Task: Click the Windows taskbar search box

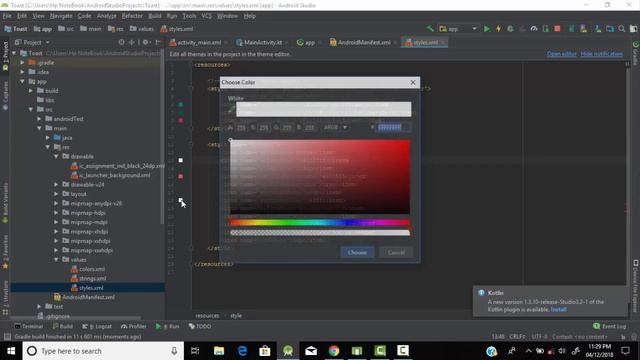Action: 102,351
